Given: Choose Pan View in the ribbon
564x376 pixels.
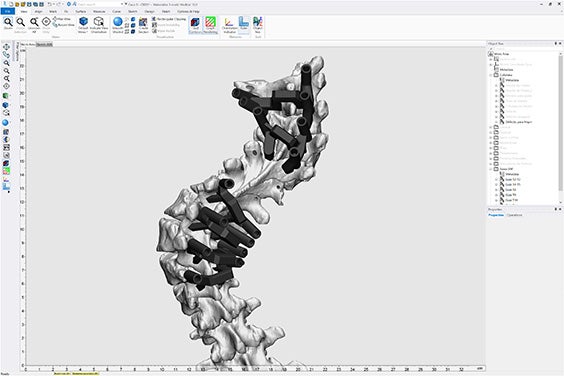Looking at the screenshot, I should tap(62, 19).
